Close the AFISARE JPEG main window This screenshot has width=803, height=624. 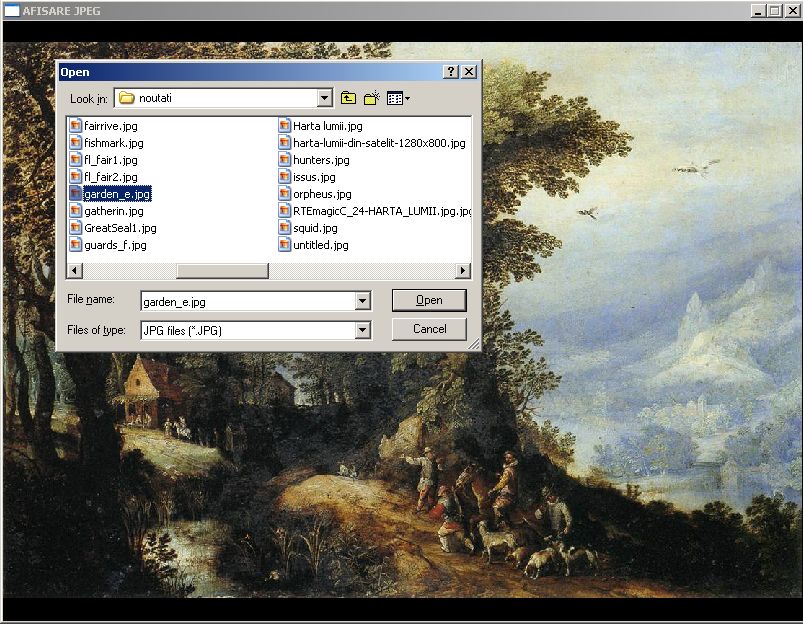[x=792, y=11]
